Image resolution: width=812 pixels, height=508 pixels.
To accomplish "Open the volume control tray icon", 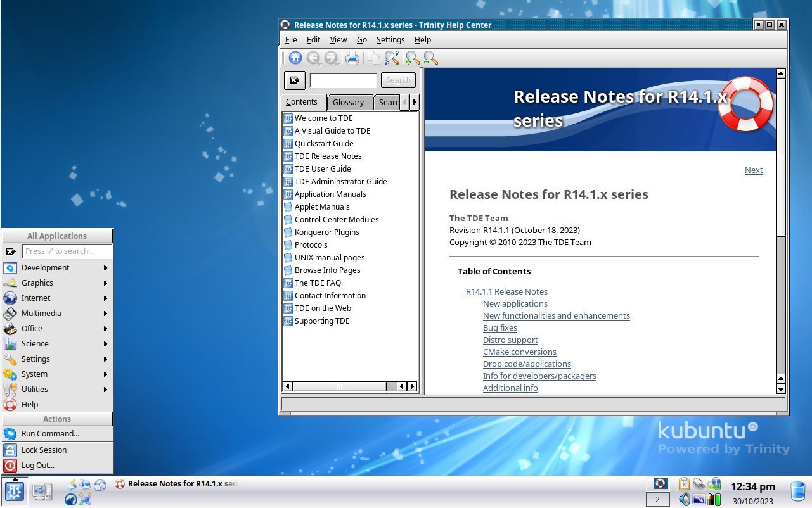I will point(685,499).
